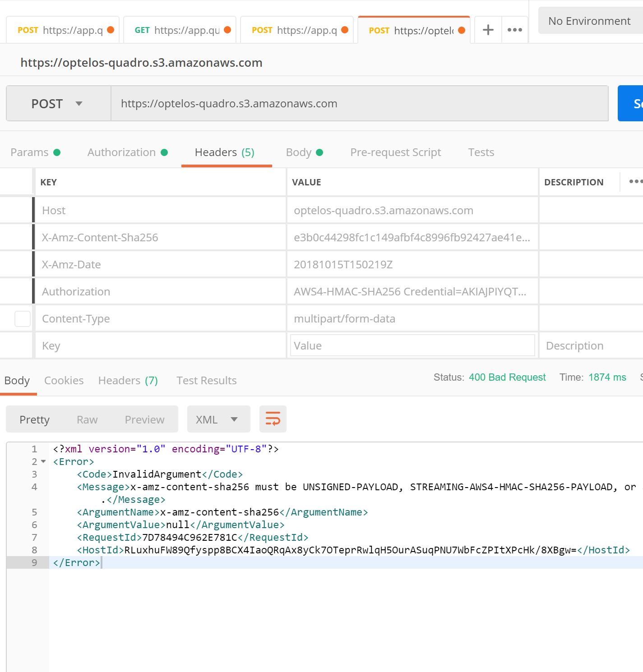Switch to GET https://app.qu tab
643x672 pixels.
[x=180, y=30]
